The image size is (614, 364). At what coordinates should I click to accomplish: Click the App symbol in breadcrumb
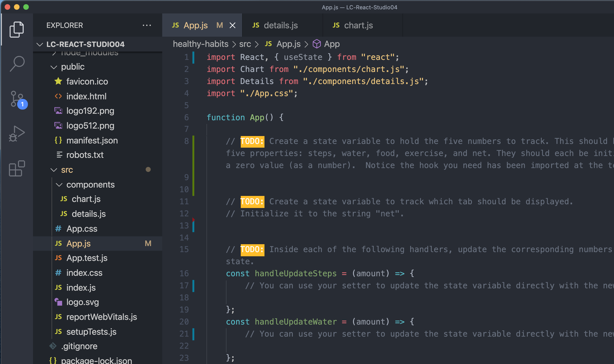[332, 44]
